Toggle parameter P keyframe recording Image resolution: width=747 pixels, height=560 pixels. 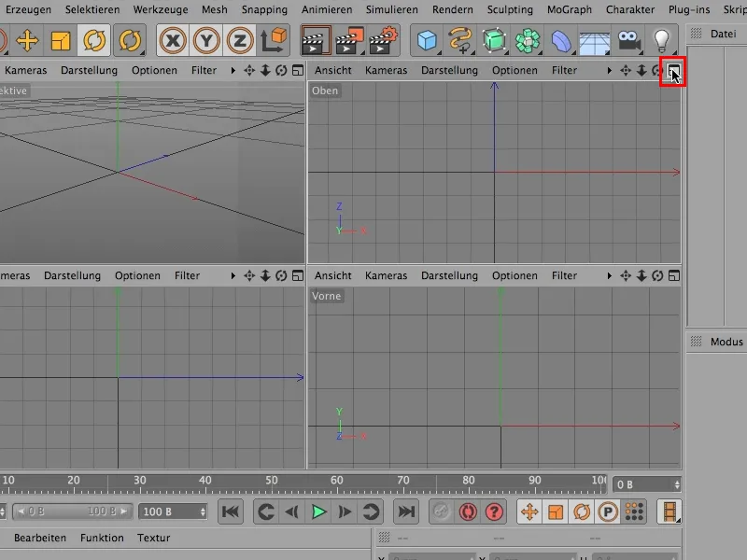click(608, 511)
